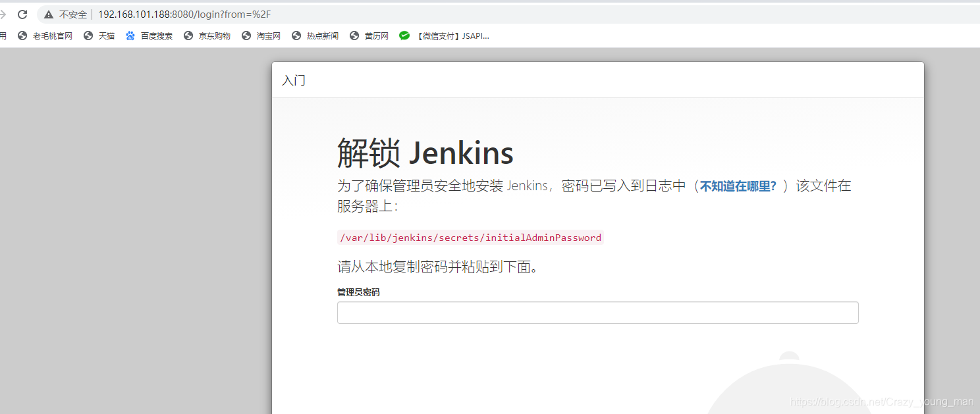
Task: Select the /var/lib/jenkins/secrets/initialAdminPassword path text
Action: (x=470, y=238)
